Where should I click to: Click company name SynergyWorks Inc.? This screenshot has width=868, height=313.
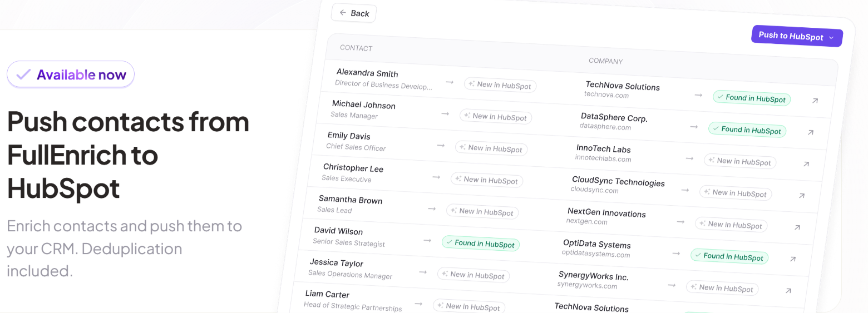(x=594, y=276)
